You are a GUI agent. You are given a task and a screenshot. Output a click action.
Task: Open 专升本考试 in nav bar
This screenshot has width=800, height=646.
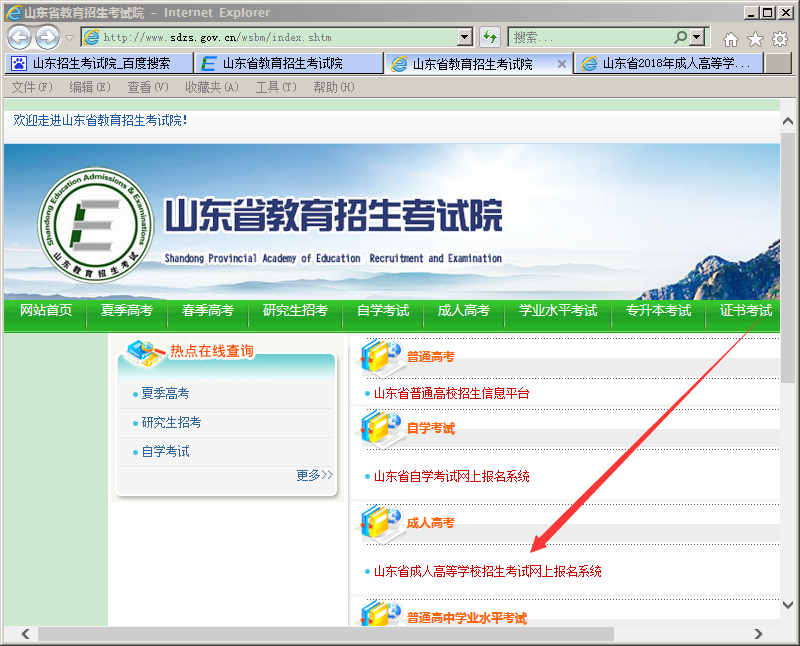pos(658,310)
